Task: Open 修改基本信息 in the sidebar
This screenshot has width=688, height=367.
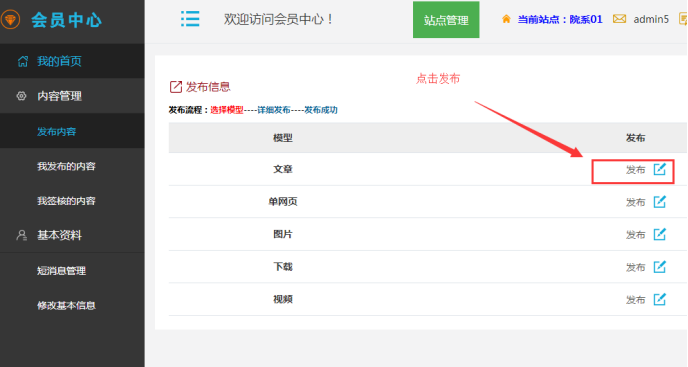Action: pos(72,305)
